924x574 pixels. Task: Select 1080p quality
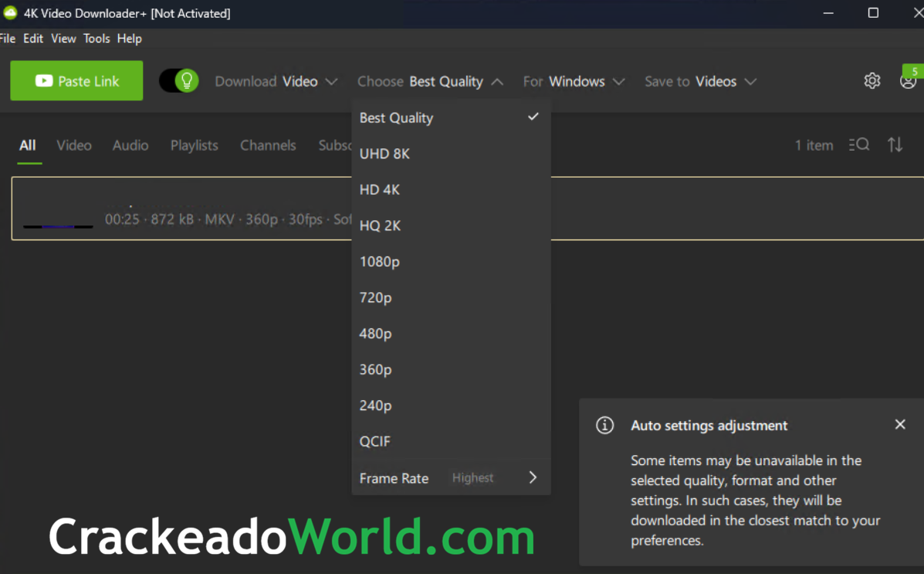point(451,262)
